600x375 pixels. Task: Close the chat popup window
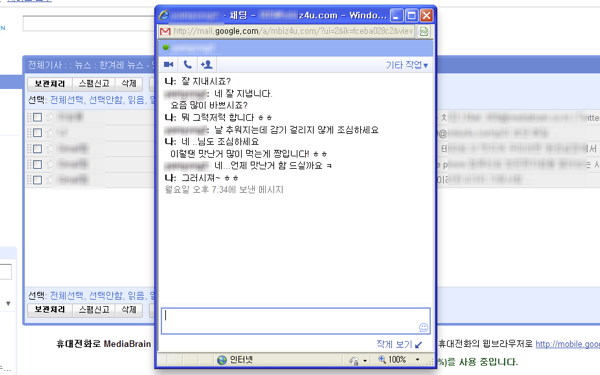click(x=426, y=16)
